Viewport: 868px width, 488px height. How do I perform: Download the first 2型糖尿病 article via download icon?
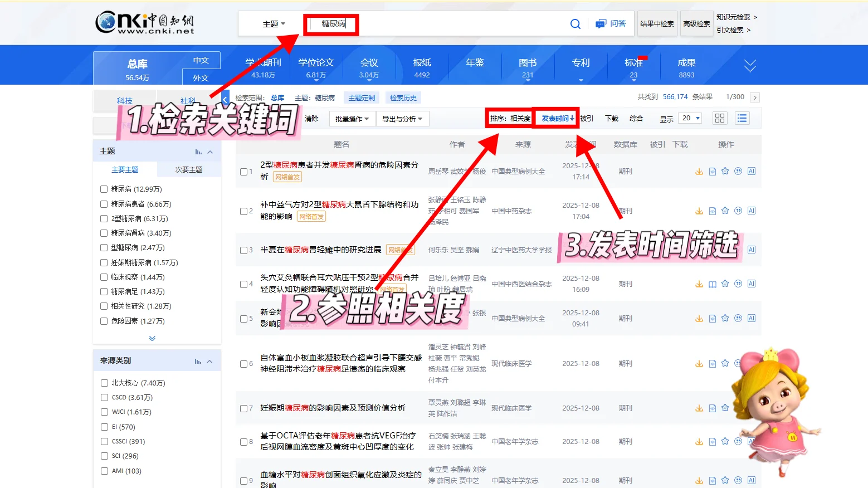point(699,171)
